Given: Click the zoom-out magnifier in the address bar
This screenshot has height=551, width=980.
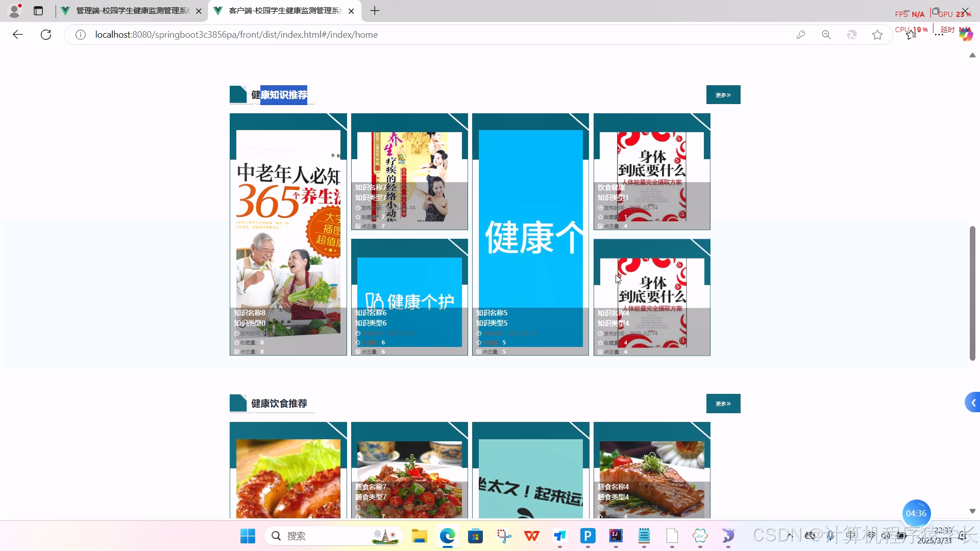Looking at the screenshot, I should click(x=826, y=35).
